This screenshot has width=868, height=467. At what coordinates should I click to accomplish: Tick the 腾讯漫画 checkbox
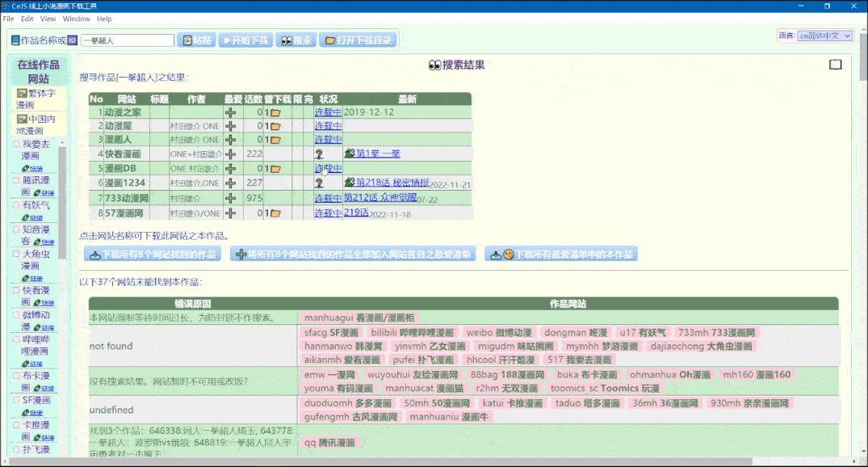click(x=16, y=180)
